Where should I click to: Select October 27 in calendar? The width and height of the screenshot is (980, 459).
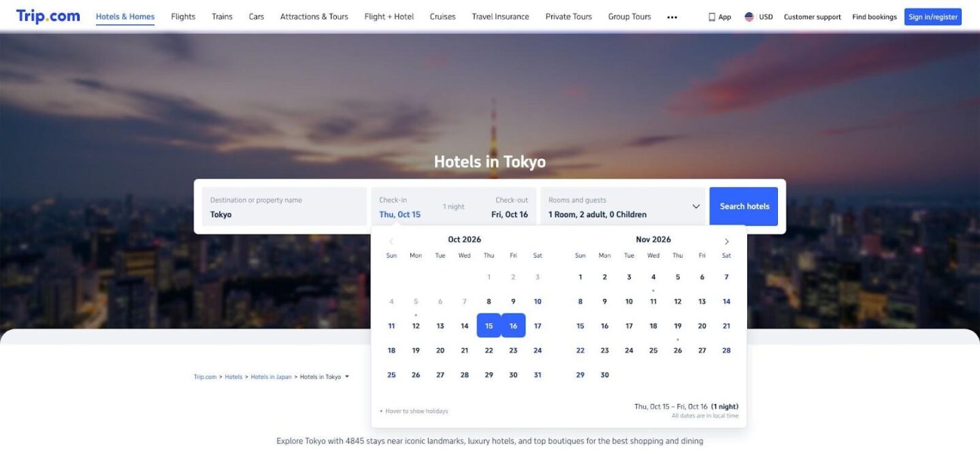(x=440, y=375)
